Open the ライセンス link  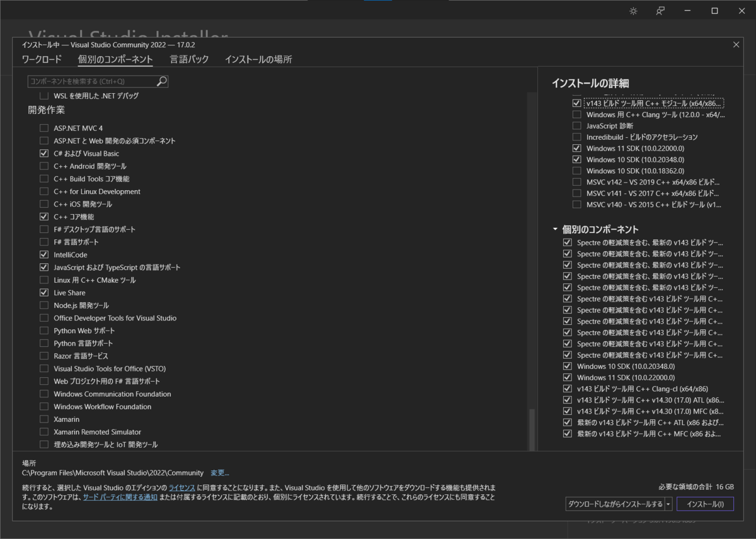pos(181,488)
